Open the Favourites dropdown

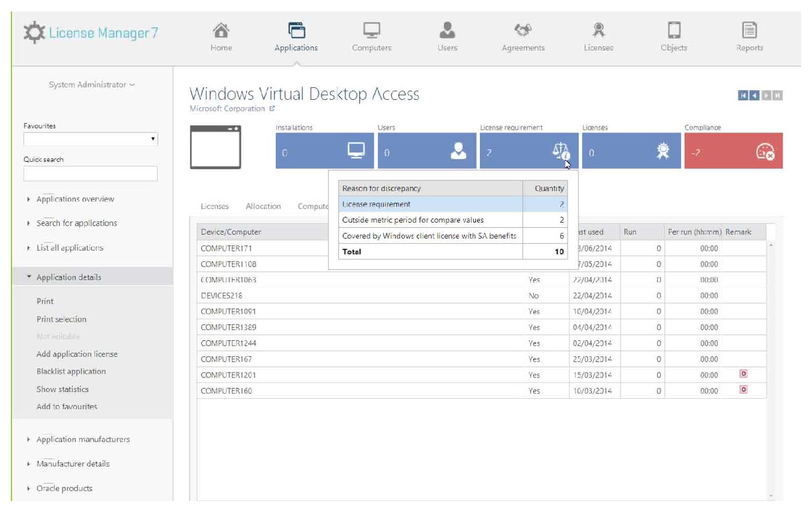(x=91, y=139)
